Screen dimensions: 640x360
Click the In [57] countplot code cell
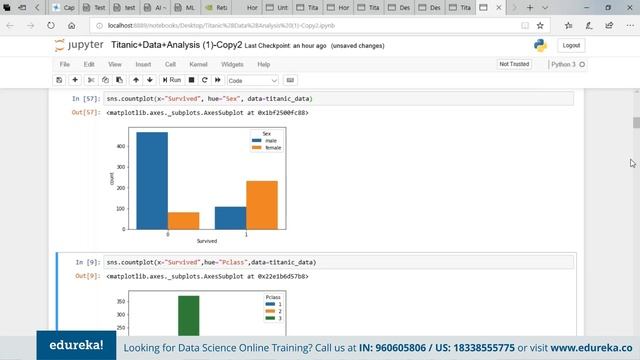[339, 99]
